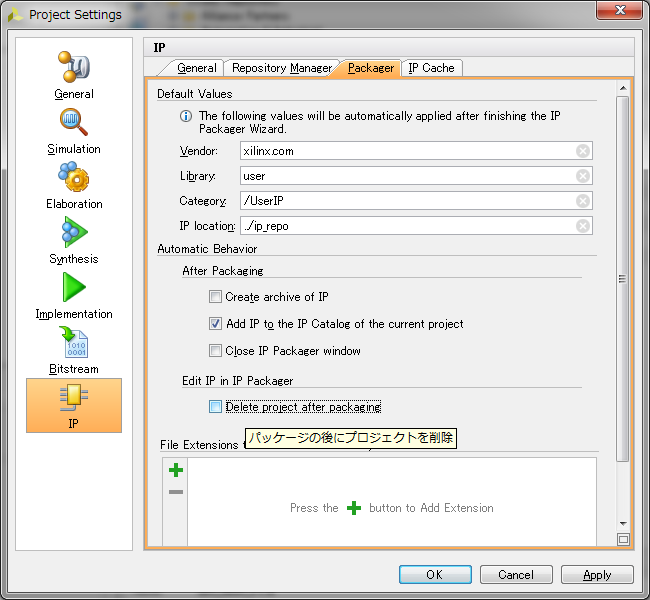Viewport: 650px width, 600px height.
Task: Switch to the General tab in IP
Action: coord(197,68)
